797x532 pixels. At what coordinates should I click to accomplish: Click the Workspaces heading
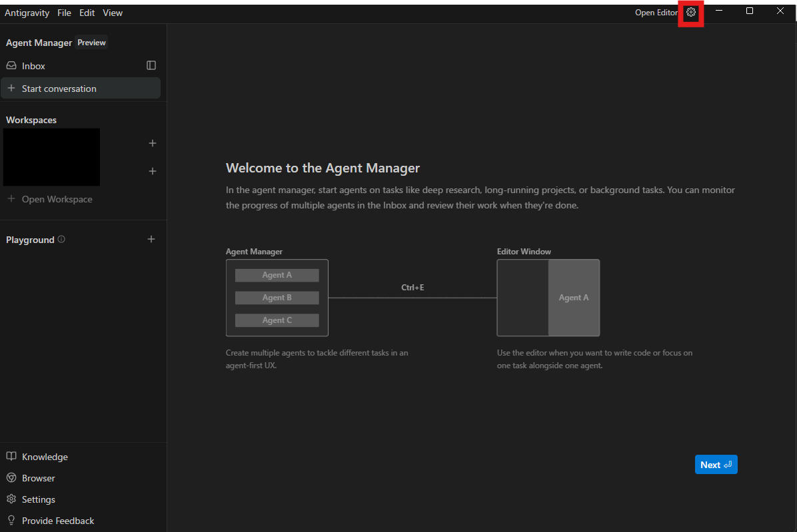click(x=31, y=120)
